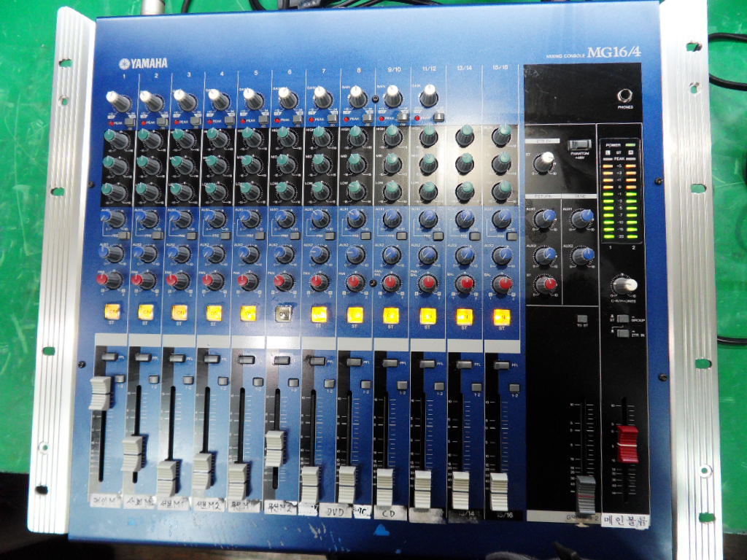Click the channel 11/12 GAIN knob

(x=429, y=96)
